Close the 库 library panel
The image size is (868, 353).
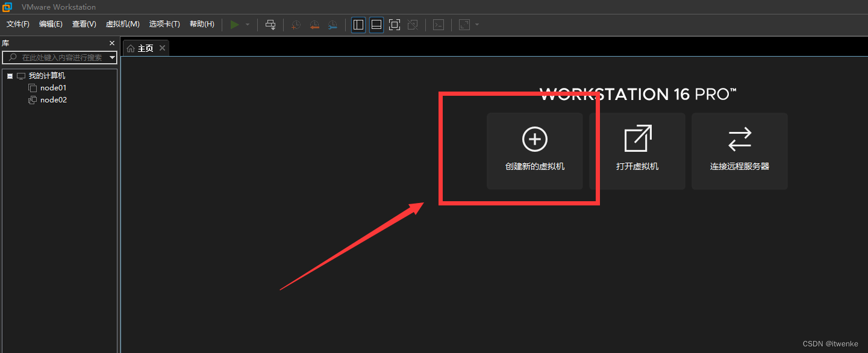click(x=111, y=43)
